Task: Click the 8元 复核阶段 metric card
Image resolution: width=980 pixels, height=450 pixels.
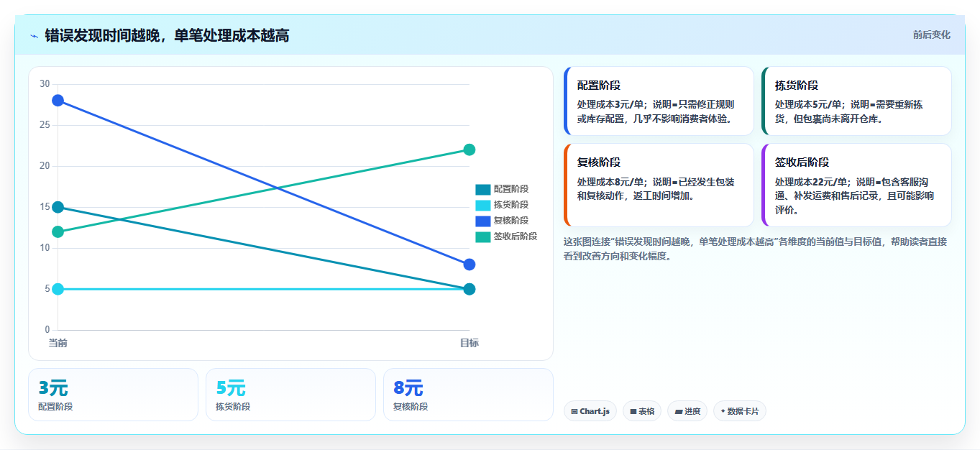Action: (x=468, y=395)
